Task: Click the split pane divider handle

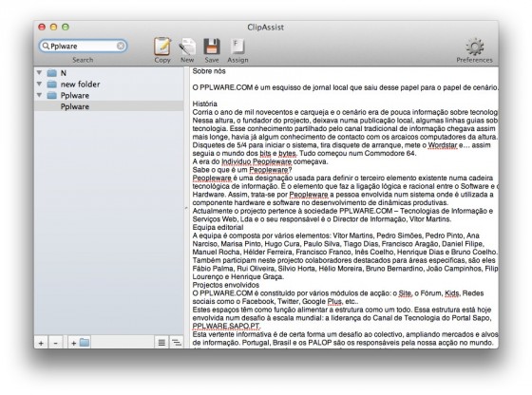Action: pos(186,208)
